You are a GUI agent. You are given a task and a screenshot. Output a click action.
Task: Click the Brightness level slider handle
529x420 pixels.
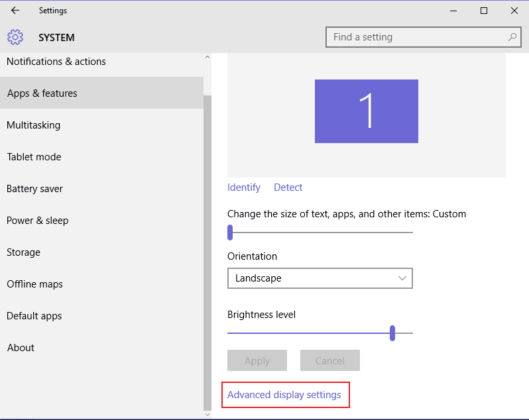coord(392,333)
